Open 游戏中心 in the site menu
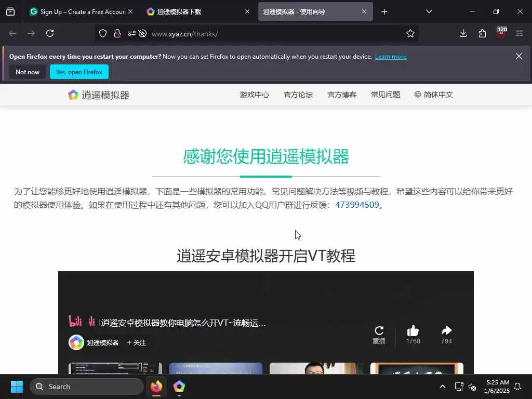The width and height of the screenshot is (532, 399). tap(255, 95)
